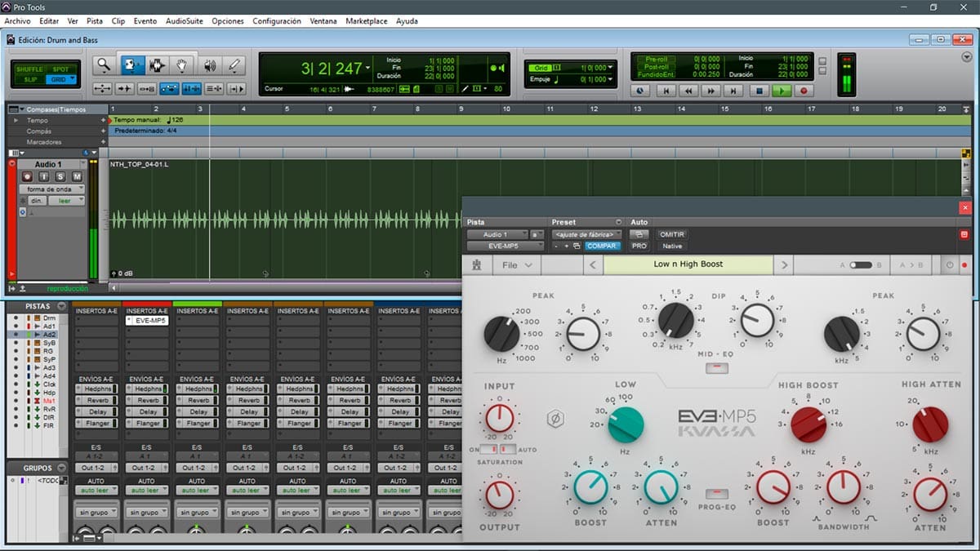
Task: Click the A > B copy button
Action: [909, 265]
